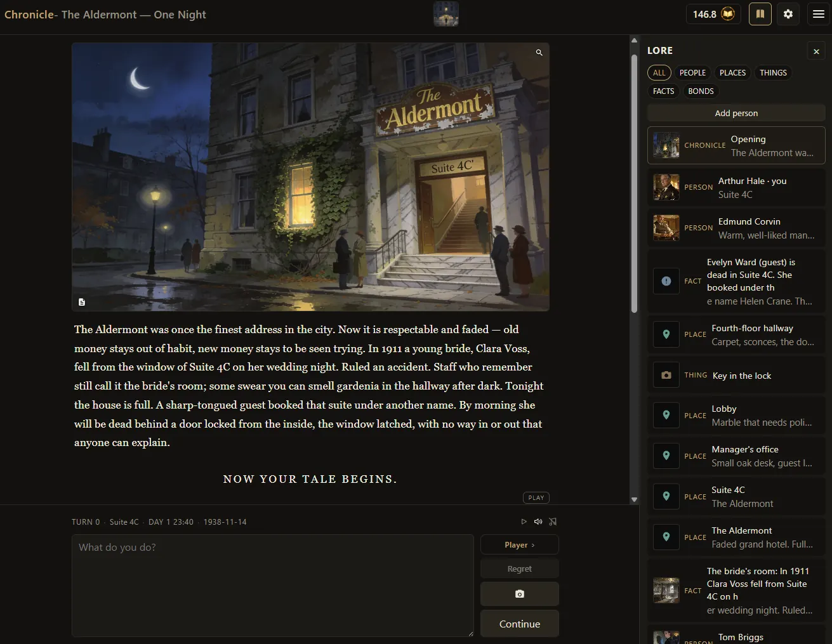832x644 pixels.
Task: Zoom the scene image with the magnifier icon
Action: (x=539, y=53)
